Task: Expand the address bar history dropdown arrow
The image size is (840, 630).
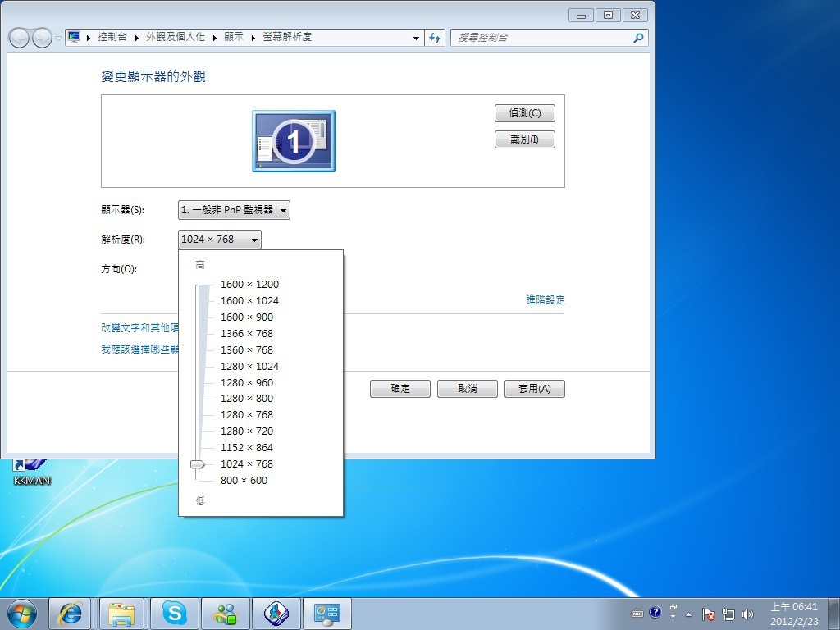Action: 417,38
